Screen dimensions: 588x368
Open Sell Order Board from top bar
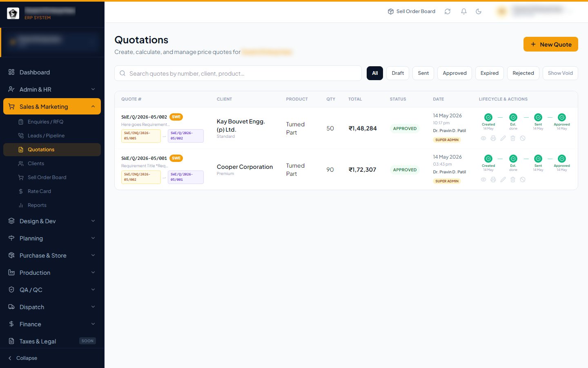[411, 11]
